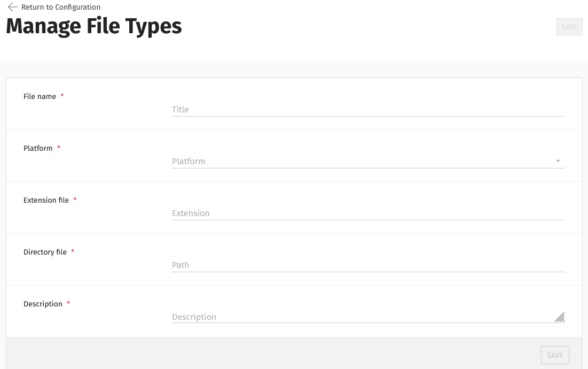Click the SAVE button in the gray footer
The image size is (588, 369).
(555, 355)
